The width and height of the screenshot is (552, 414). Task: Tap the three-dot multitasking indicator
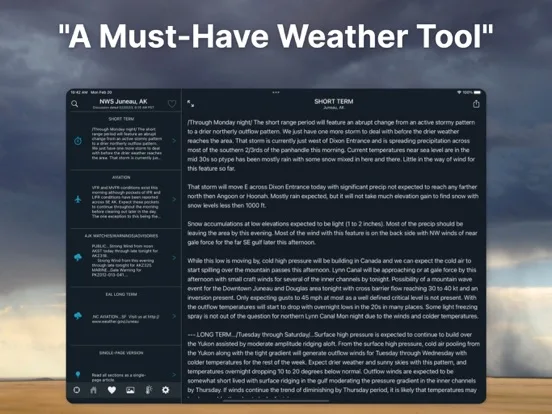(x=276, y=93)
